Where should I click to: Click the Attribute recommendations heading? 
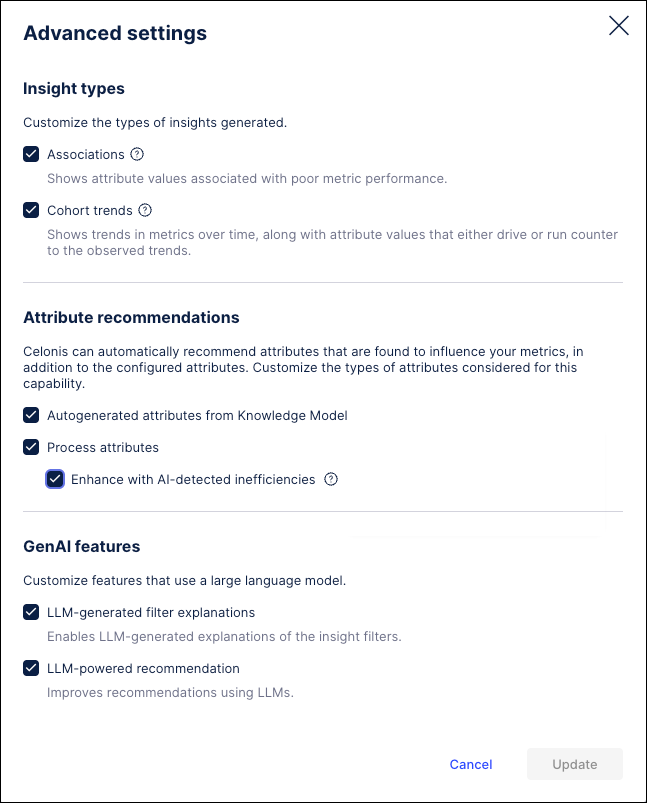tap(130, 317)
